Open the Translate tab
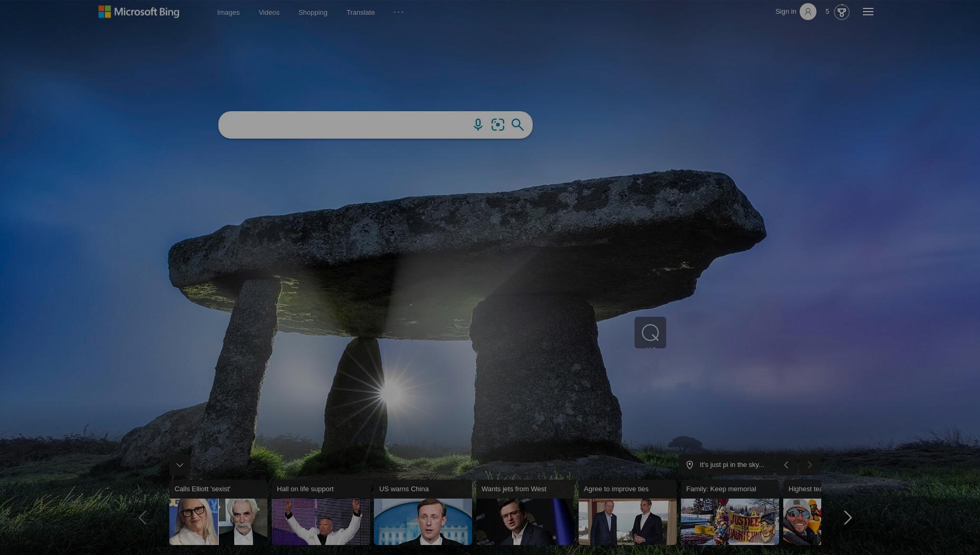Image resolution: width=980 pixels, height=555 pixels. (361, 12)
